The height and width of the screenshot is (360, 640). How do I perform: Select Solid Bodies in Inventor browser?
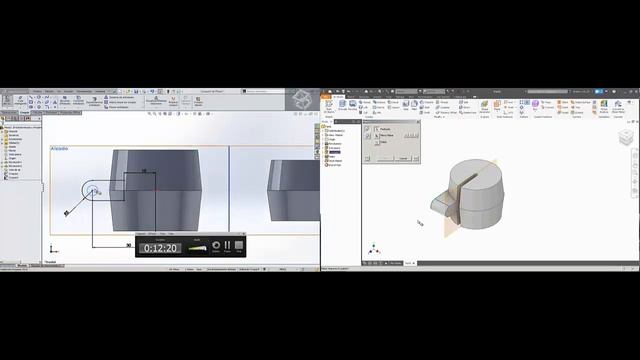335,131
